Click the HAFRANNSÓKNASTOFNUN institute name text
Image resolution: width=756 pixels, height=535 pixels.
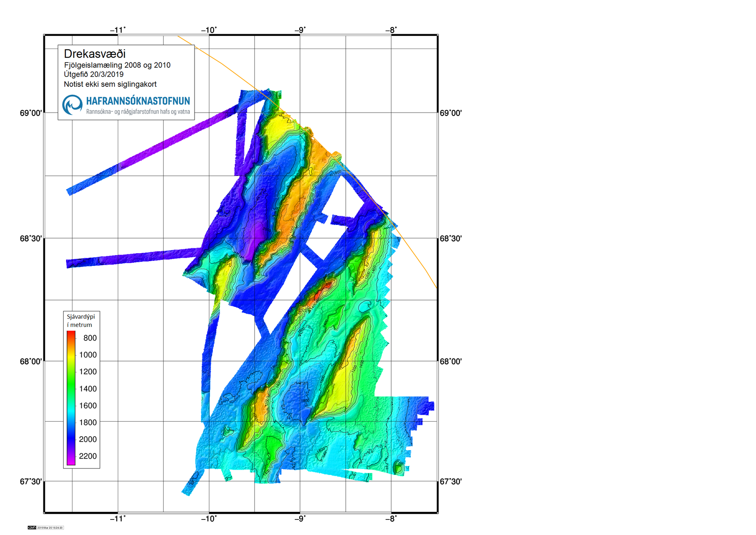[138, 101]
